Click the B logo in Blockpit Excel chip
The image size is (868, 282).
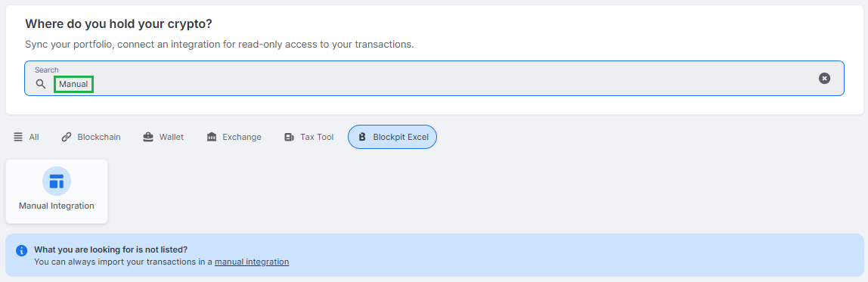click(362, 137)
